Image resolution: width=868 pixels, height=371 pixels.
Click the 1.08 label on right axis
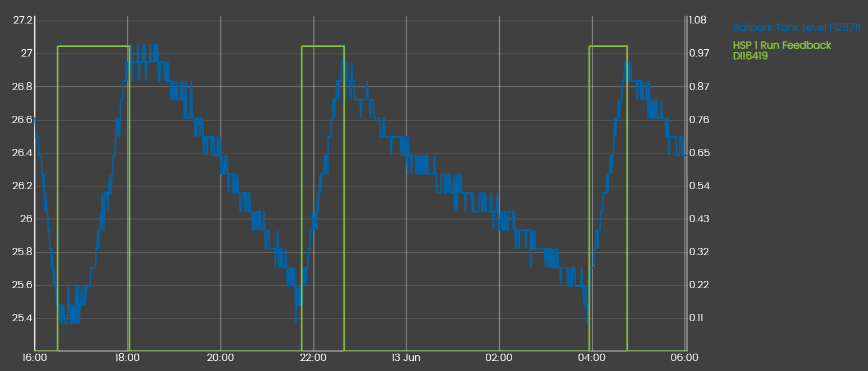tap(697, 21)
